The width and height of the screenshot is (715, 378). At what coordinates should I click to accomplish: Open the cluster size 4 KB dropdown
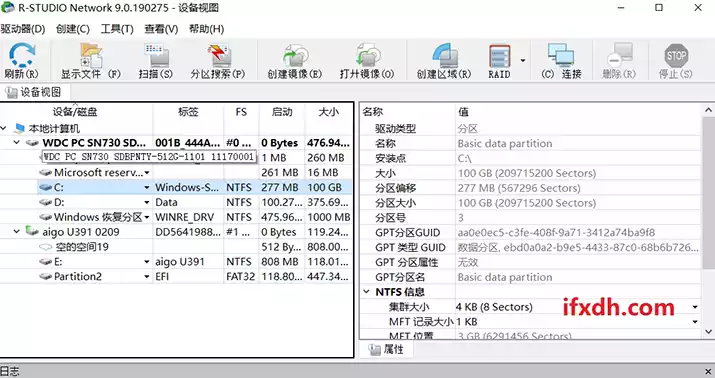pos(695,307)
